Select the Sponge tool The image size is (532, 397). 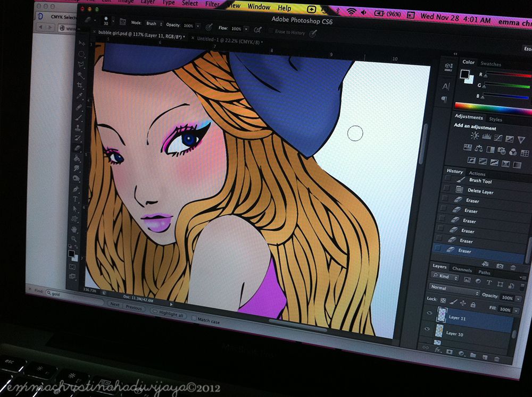(x=77, y=179)
